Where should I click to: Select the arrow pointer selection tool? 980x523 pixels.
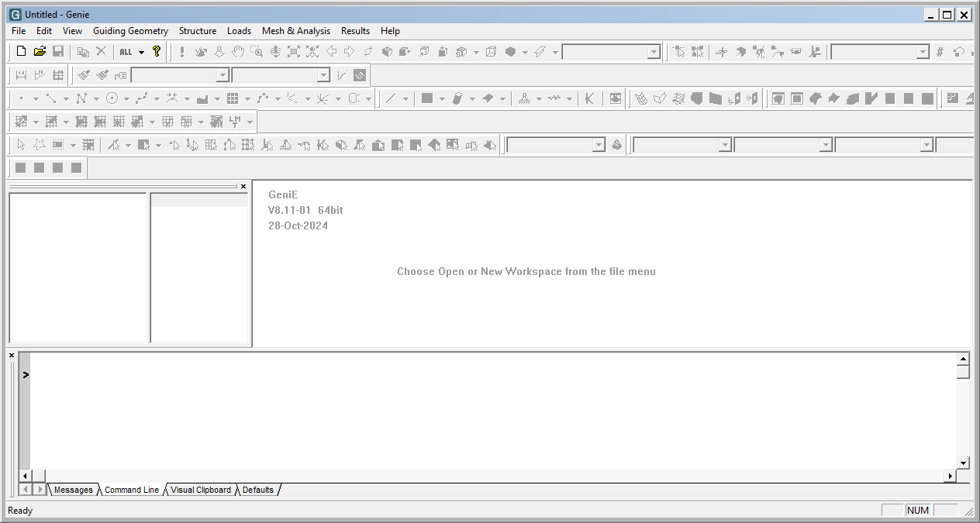tap(21, 145)
